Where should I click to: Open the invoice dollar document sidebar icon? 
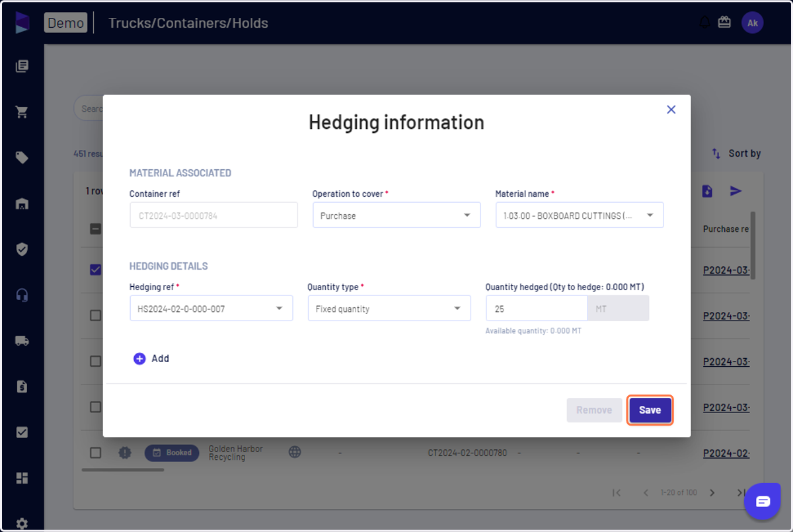tap(22, 387)
